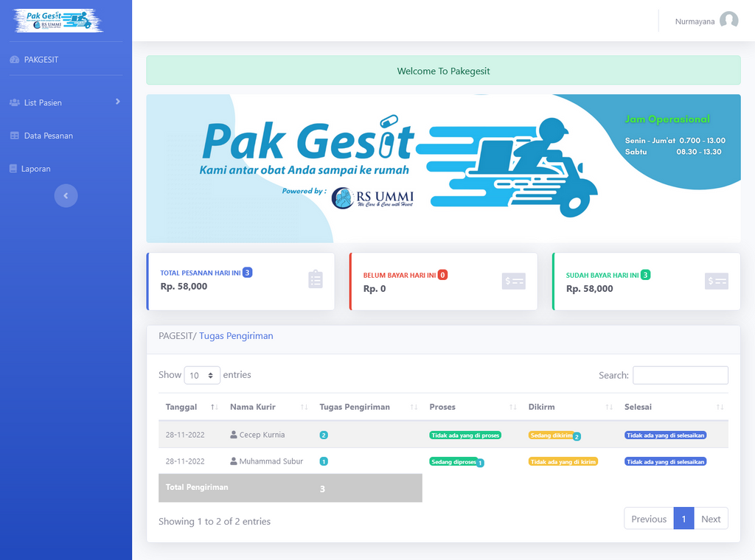Click the red 0 badge on Belum Bayar

coord(442,275)
